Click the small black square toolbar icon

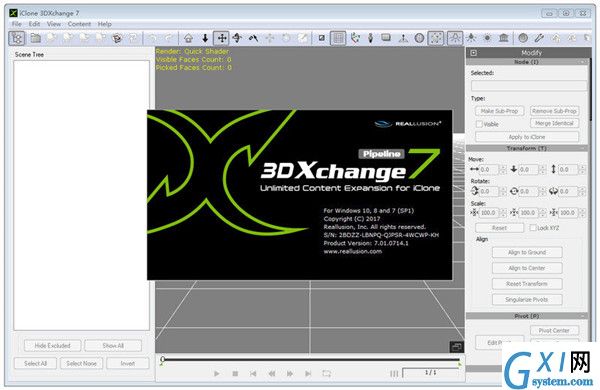pos(322,38)
